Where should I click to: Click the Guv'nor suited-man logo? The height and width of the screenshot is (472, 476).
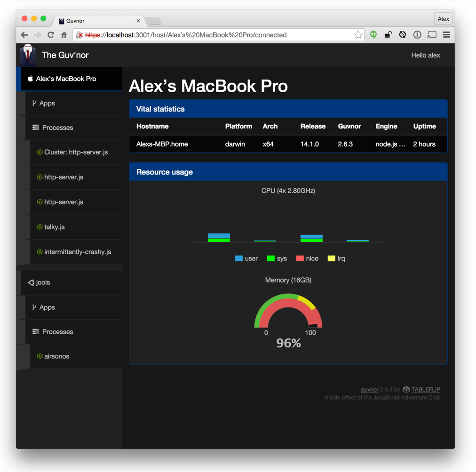coord(28,55)
